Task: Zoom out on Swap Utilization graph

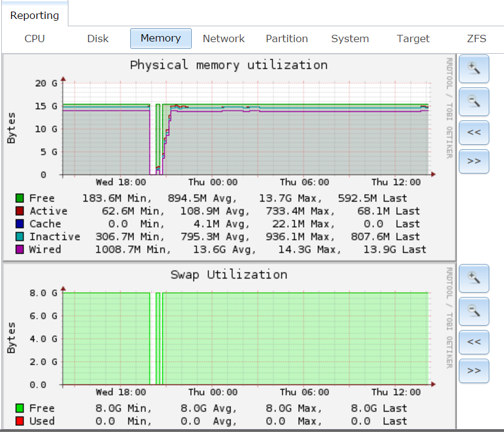Action: [474, 312]
